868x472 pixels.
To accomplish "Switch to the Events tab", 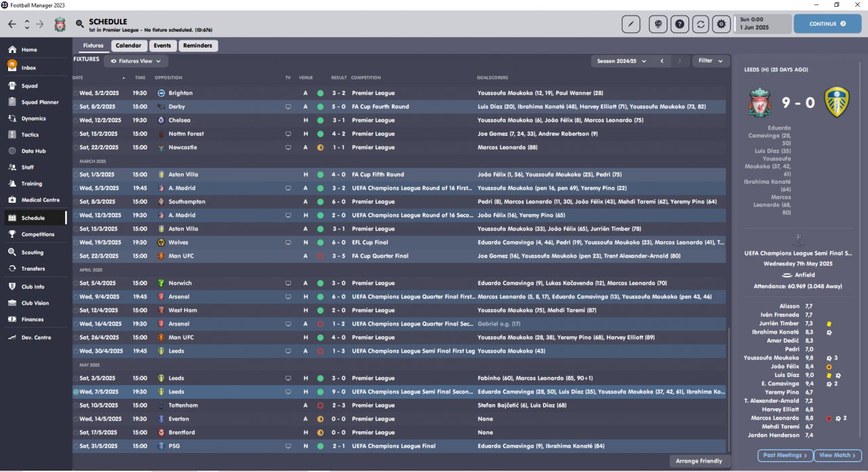I will click(162, 45).
